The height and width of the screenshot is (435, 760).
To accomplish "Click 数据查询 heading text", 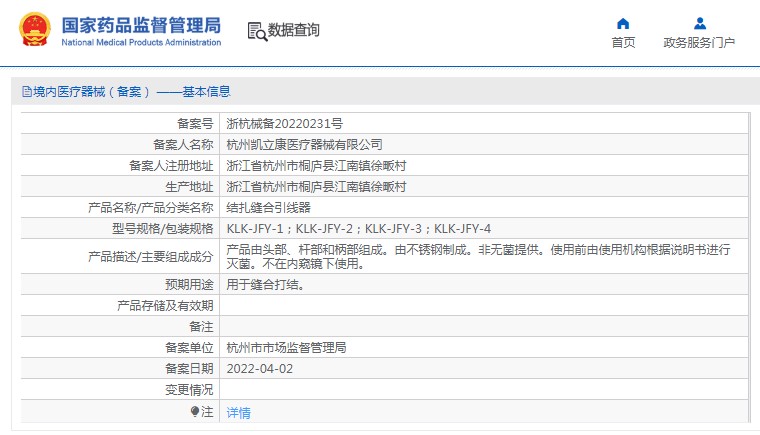I will pos(294,30).
